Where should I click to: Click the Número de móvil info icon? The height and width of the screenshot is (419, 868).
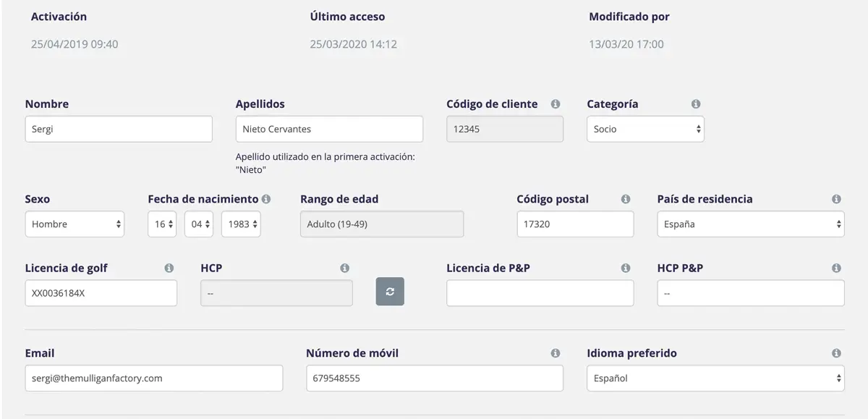coord(556,354)
